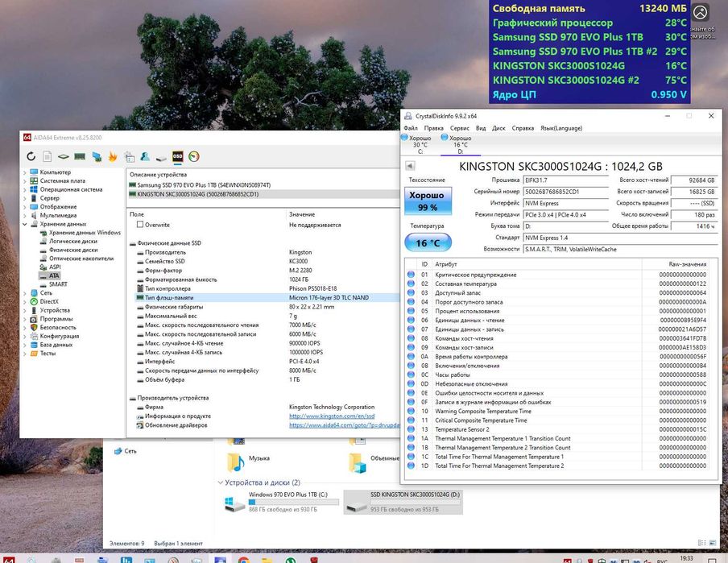This screenshot has height=563, width=728.
Task: Click the Xbox icon beside DirectX
Action: (x=34, y=301)
